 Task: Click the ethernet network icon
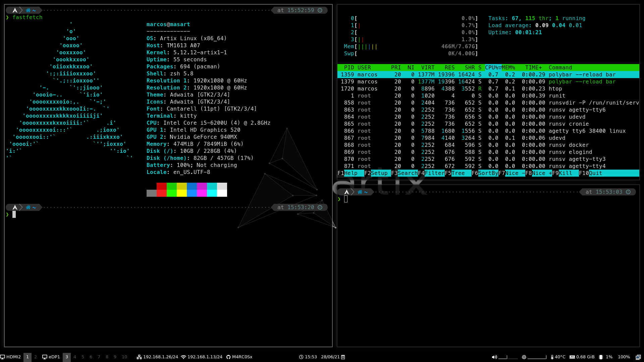(x=139, y=357)
